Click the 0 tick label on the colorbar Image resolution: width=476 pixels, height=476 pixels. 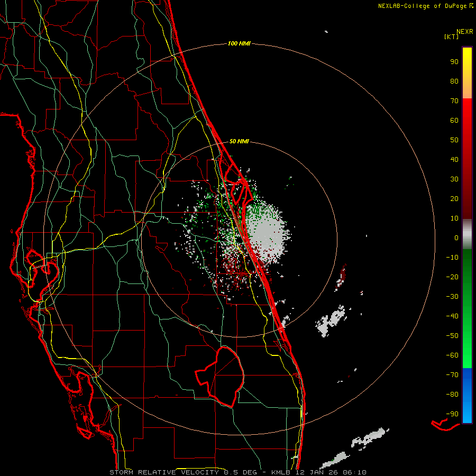pos(456,238)
